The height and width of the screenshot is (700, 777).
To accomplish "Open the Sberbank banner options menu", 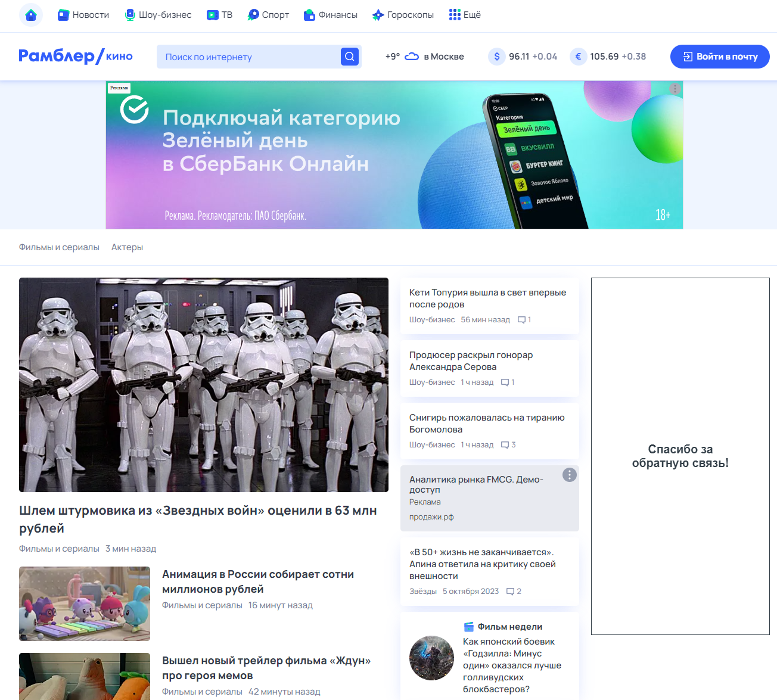I will (x=675, y=89).
